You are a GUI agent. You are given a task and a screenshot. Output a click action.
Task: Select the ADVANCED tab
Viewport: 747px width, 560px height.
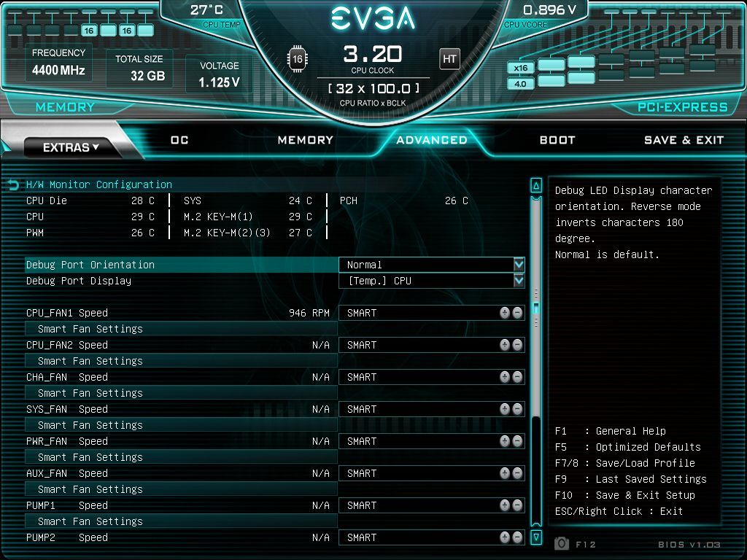click(x=432, y=140)
